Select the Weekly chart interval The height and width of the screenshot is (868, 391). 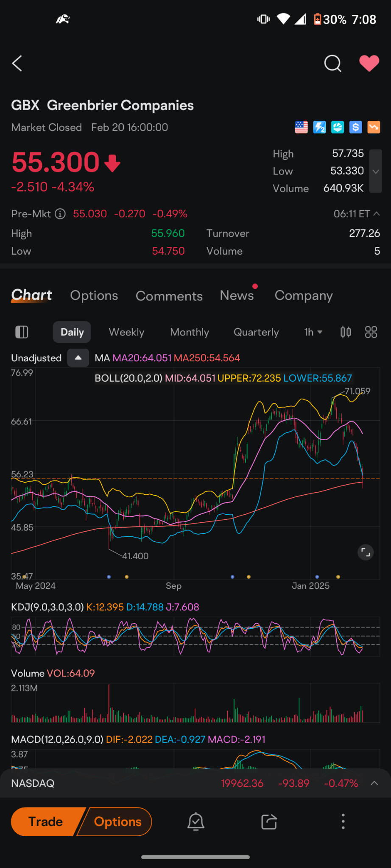pos(126,332)
